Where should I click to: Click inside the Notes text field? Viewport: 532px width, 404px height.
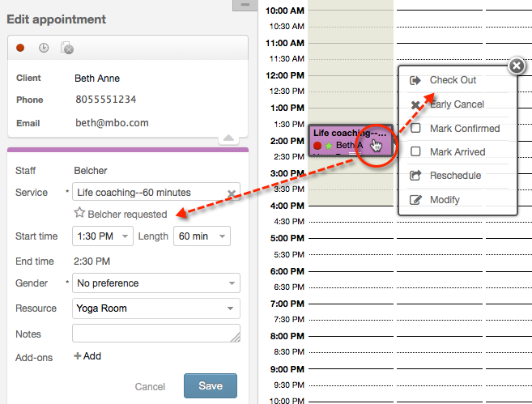[x=156, y=334]
